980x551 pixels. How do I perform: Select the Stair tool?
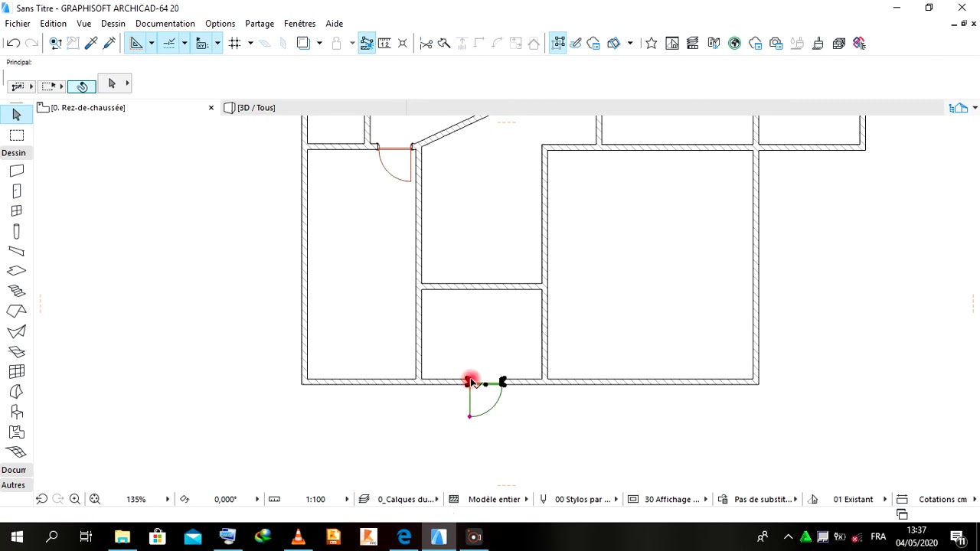point(16,292)
